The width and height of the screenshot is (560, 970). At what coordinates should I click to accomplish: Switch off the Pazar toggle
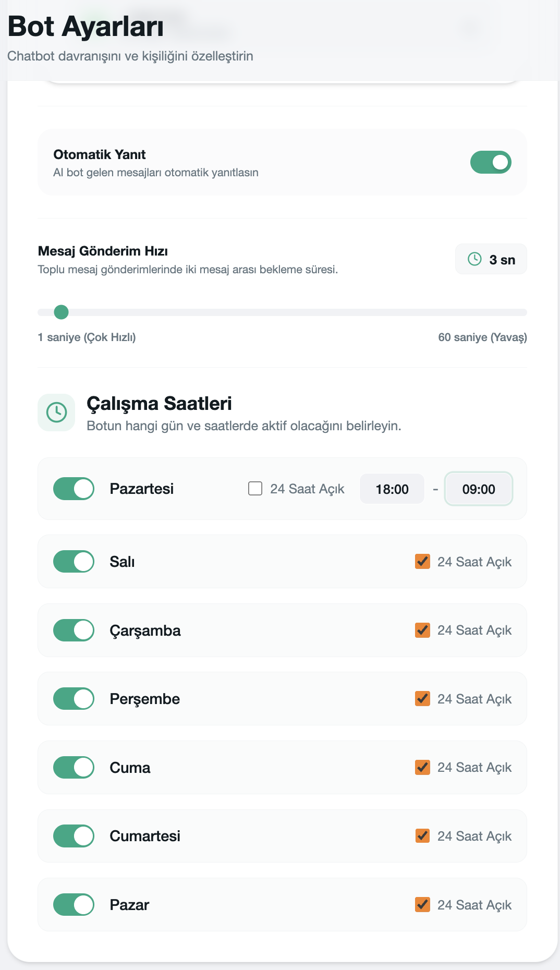click(74, 905)
